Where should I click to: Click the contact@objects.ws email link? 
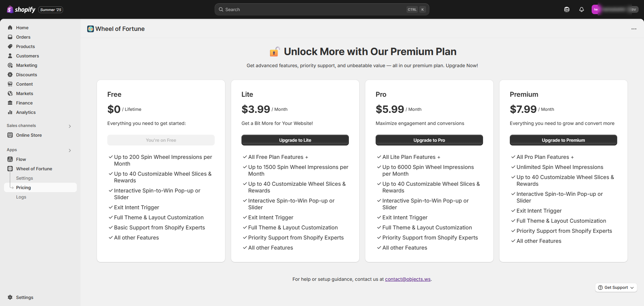(x=408, y=279)
